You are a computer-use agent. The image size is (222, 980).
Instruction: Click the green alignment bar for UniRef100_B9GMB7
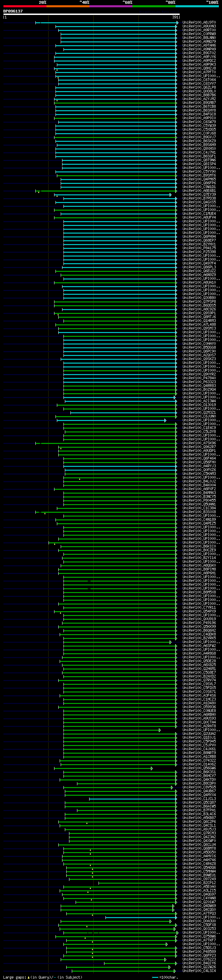coord(116,103)
